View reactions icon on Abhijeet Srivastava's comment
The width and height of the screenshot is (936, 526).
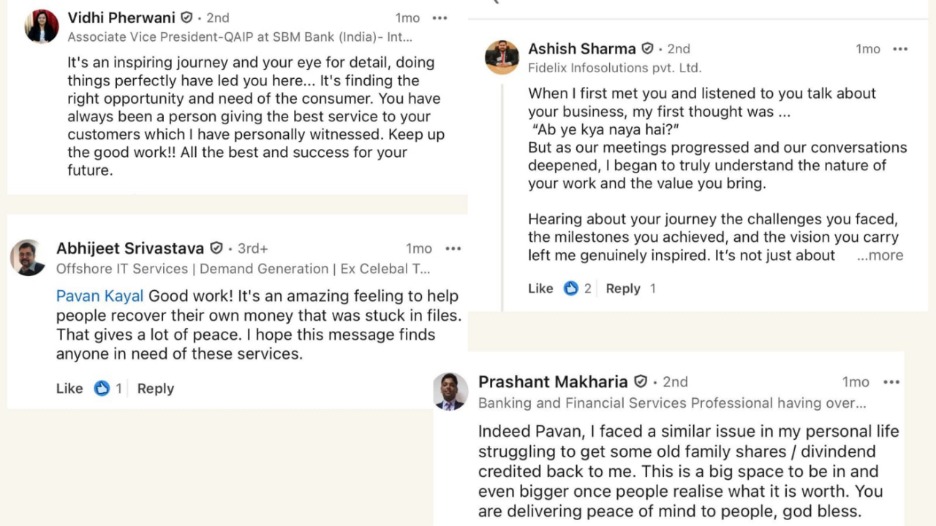pos(101,388)
